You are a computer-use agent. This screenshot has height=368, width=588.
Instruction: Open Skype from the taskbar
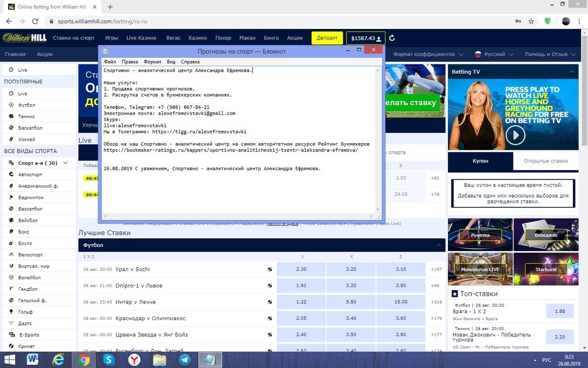109,359
